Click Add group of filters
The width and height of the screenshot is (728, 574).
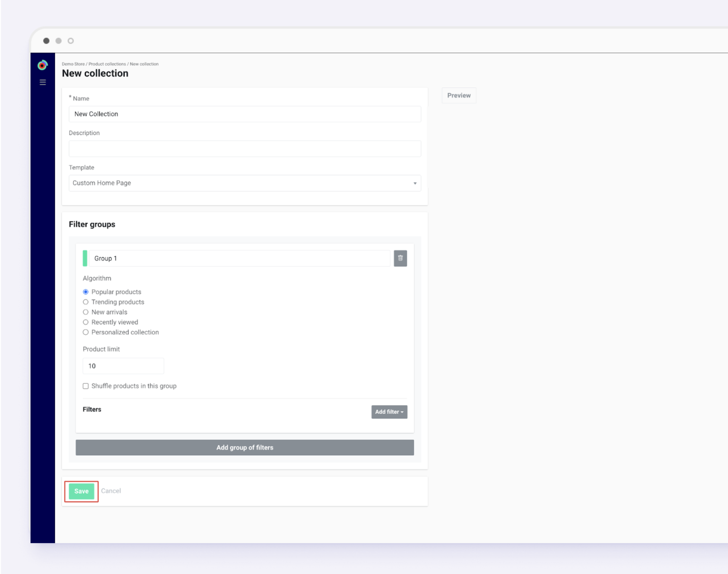coord(245,447)
